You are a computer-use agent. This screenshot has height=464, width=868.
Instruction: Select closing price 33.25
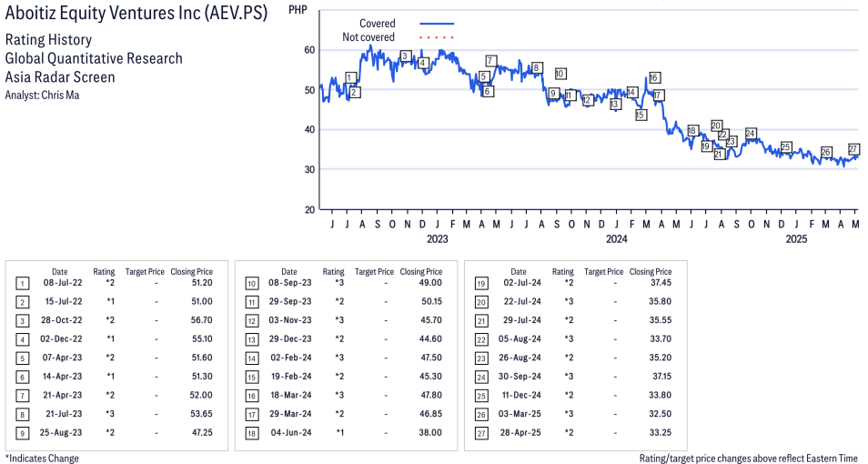[661, 432]
